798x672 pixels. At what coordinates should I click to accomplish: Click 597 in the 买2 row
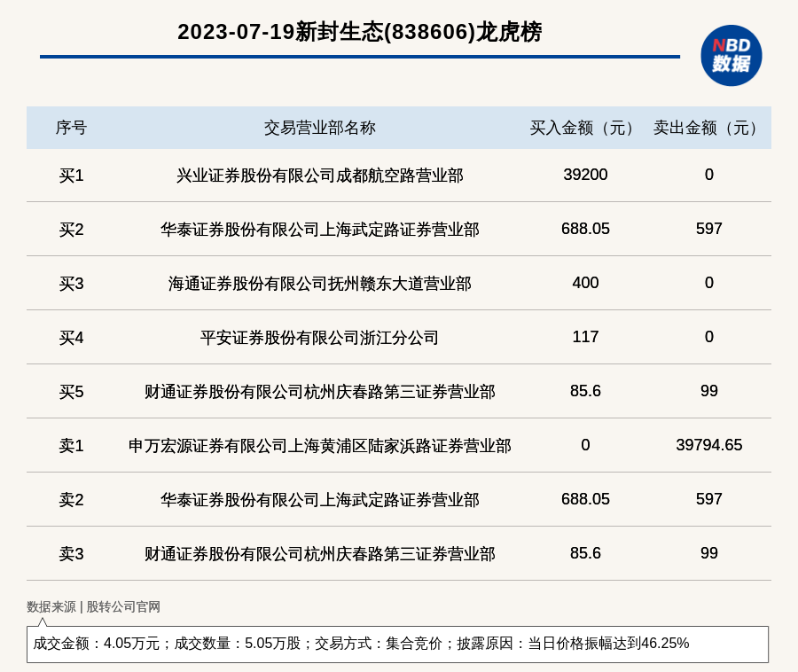tap(709, 229)
